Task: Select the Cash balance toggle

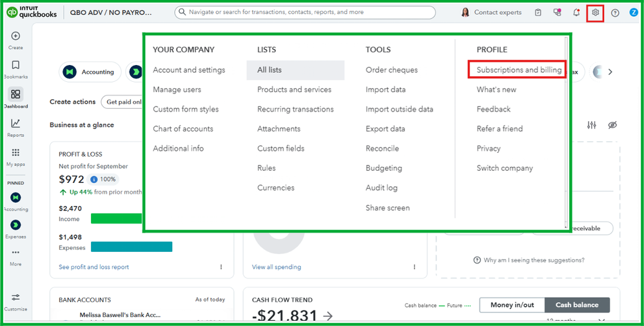Action: coord(577,305)
